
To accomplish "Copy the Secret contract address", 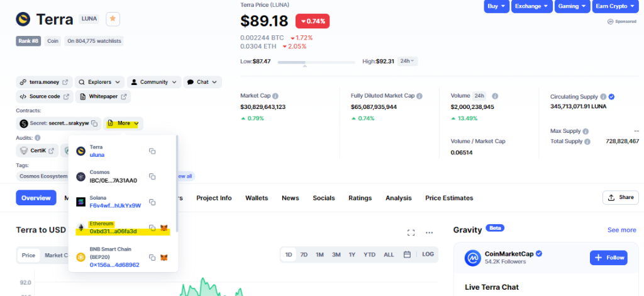I will click(94, 123).
